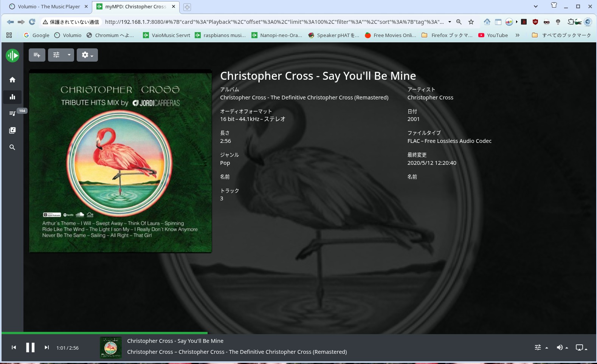Open the Playback view in sidebar
The height and width of the screenshot is (364, 597).
pos(12,97)
